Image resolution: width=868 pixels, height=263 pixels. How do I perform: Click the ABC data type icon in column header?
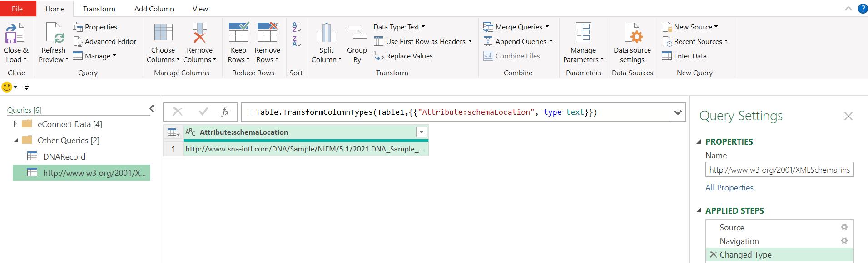190,132
